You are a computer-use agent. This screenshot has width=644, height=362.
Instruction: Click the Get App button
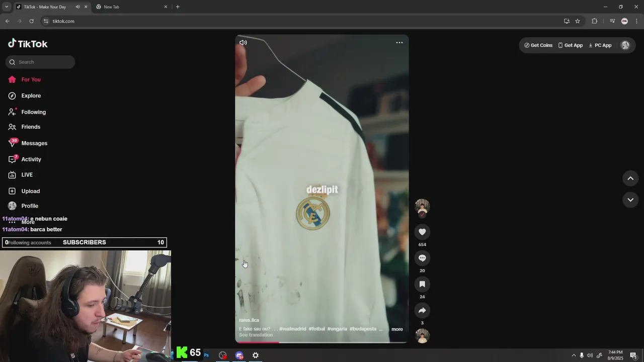pos(571,45)
